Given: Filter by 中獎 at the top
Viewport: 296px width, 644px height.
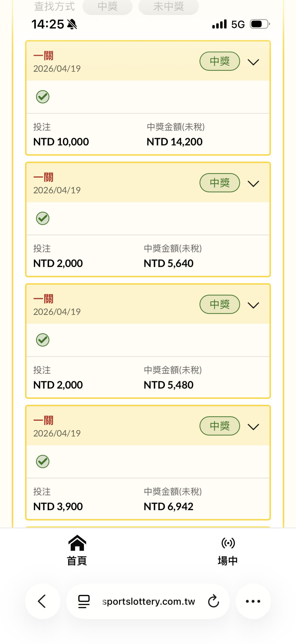Looking at the screenshot, I should (107, 7).
